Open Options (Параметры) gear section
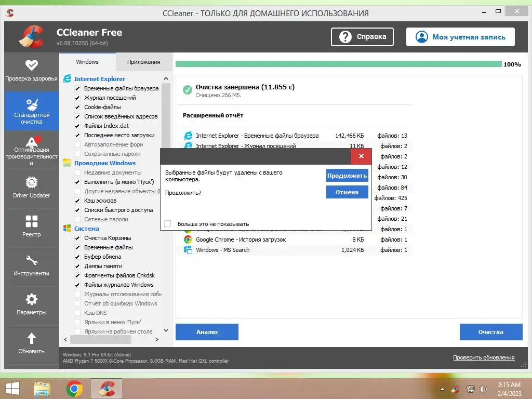The image size is (532, 399). 32,304
